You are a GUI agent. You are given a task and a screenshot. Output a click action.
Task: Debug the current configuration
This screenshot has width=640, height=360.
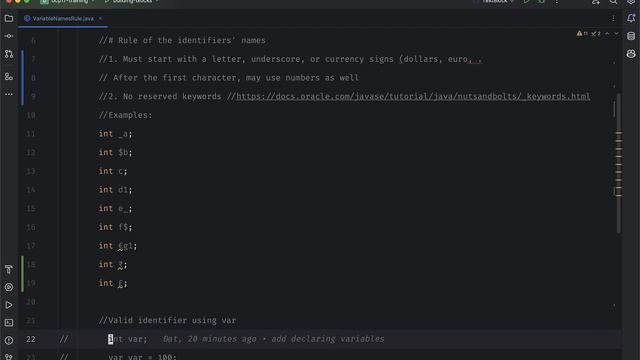click(x=541, y=2)
